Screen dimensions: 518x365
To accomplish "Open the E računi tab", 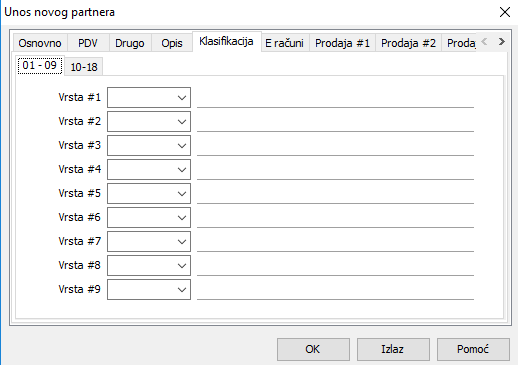I will point(285,43).
